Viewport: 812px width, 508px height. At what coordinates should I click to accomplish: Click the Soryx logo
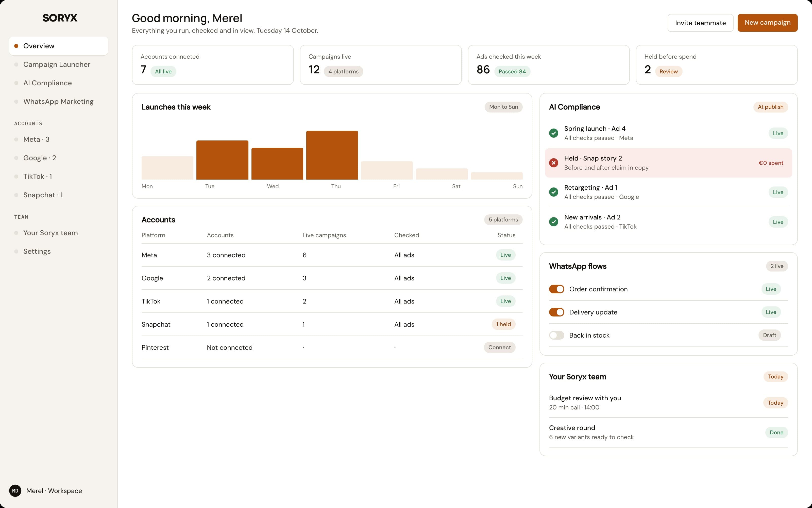click(60, 18)
